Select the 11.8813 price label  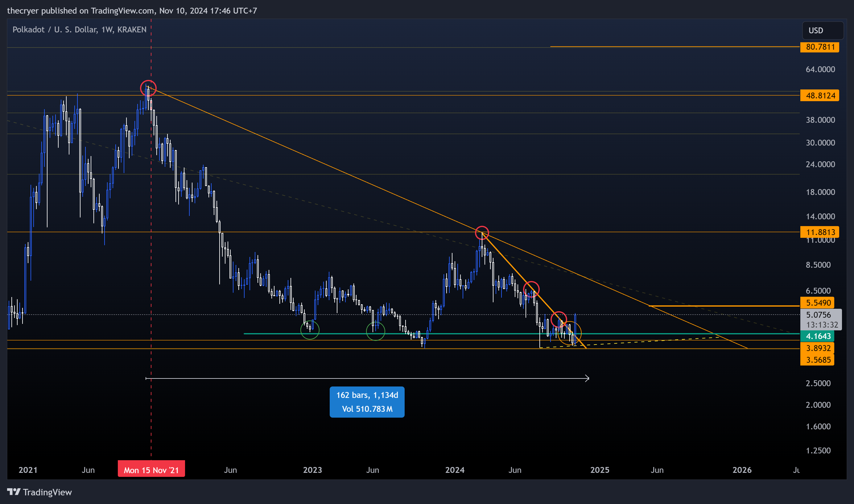820,232
